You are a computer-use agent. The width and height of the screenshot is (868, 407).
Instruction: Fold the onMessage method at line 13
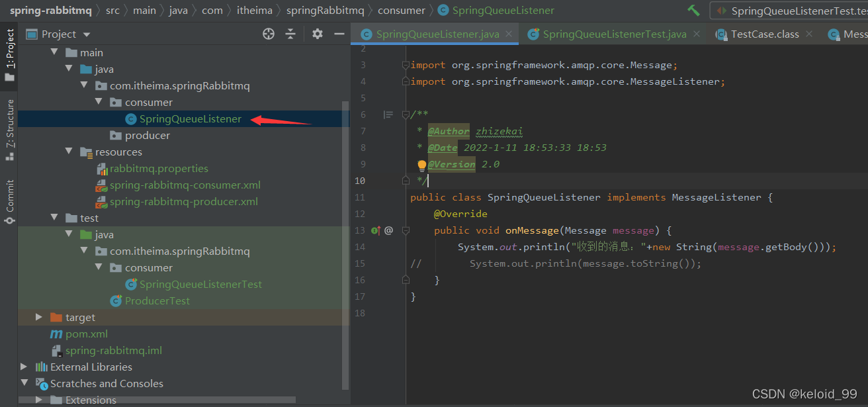pos(406,230)
